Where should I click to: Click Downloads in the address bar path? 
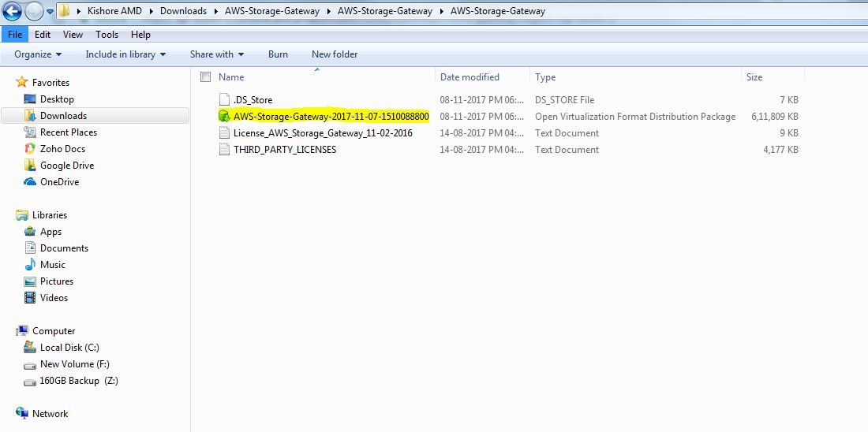click(x=183, y=11)
